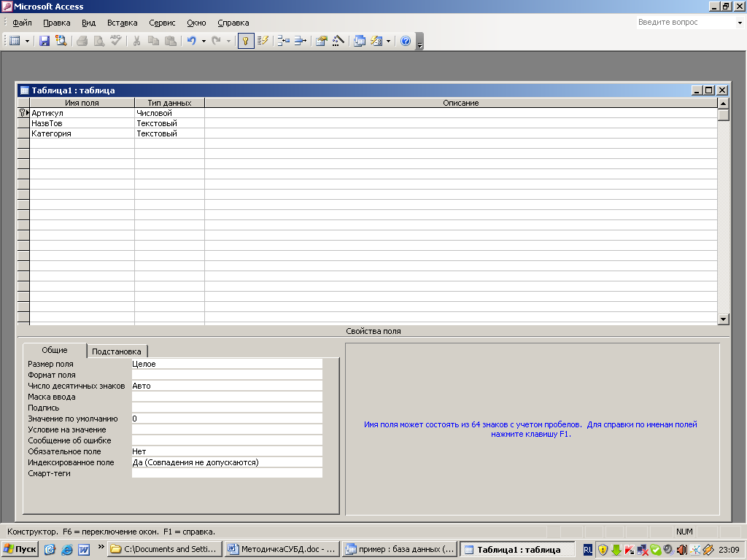Select the Категория field name cell
The width and height of the screenshot is (747, 560).
tap(82, 133)
